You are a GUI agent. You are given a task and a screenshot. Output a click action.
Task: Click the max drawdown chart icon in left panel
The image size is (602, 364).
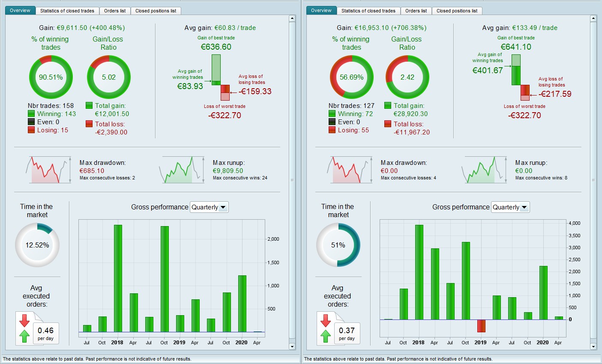(49, 170)
